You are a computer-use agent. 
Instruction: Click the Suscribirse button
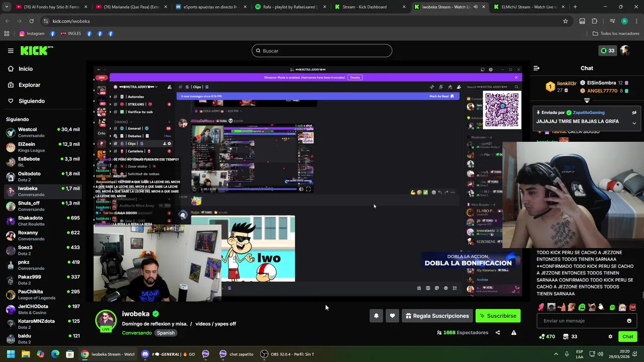click(x=498, y=316)
